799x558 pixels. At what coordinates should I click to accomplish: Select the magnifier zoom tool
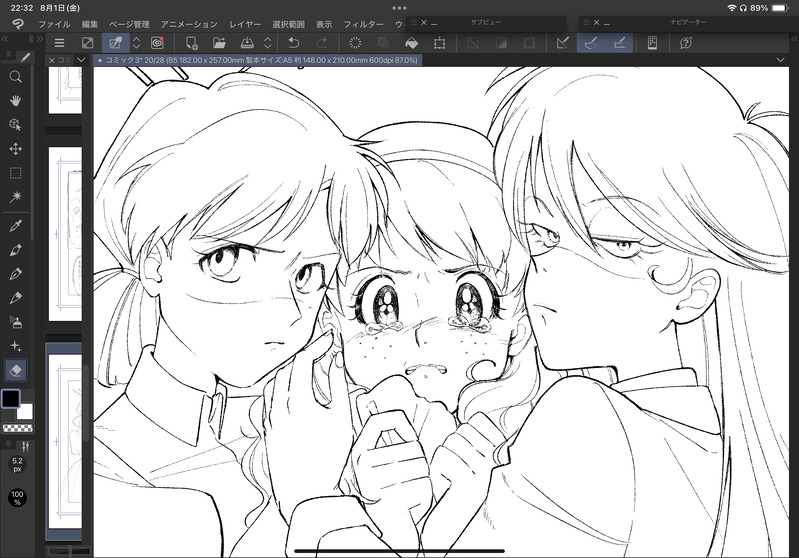[15, 77]
